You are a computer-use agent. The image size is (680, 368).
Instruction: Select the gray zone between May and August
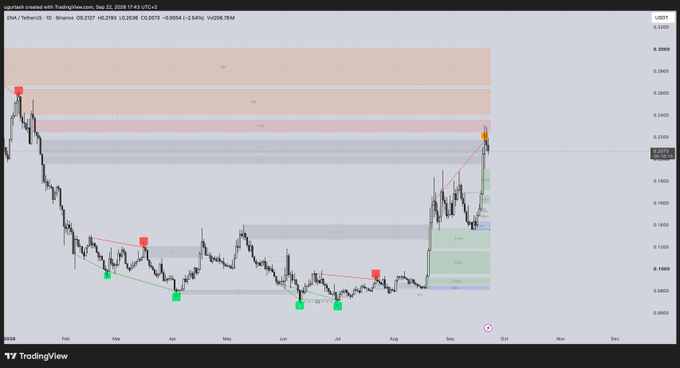(336, 232)
